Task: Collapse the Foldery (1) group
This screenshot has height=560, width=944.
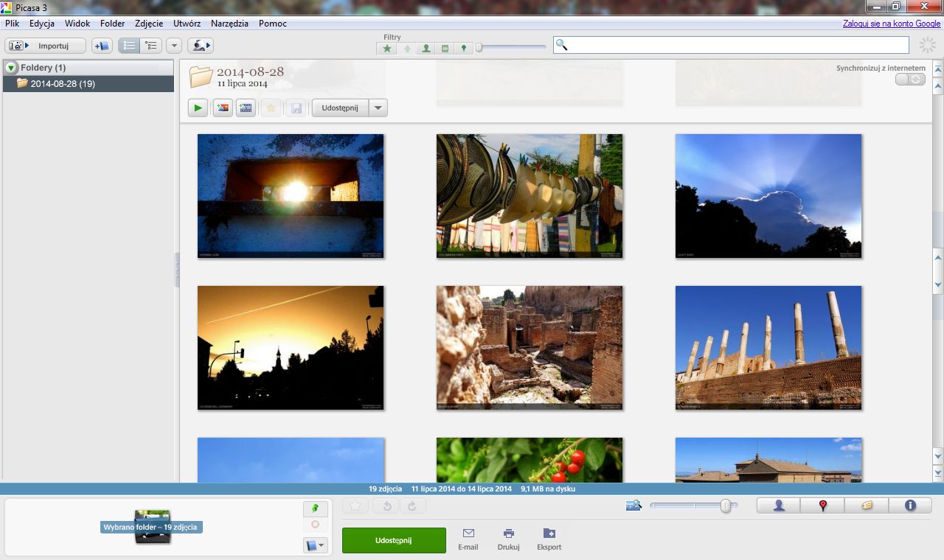Action: click(x=11, y=68)
